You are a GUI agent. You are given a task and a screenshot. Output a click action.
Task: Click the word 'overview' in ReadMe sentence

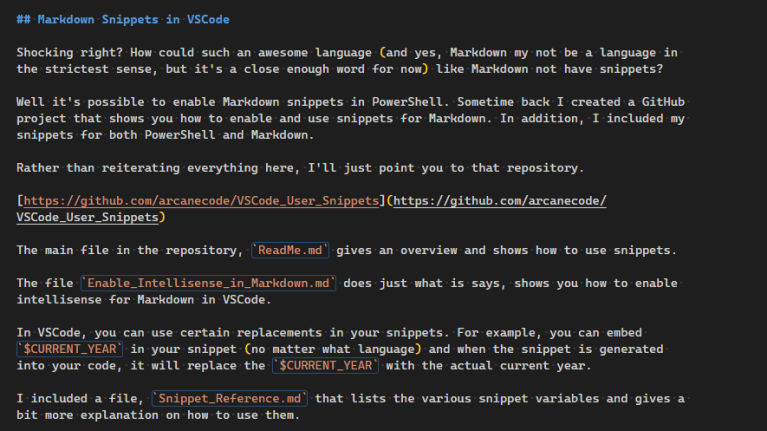pos(429,250)
